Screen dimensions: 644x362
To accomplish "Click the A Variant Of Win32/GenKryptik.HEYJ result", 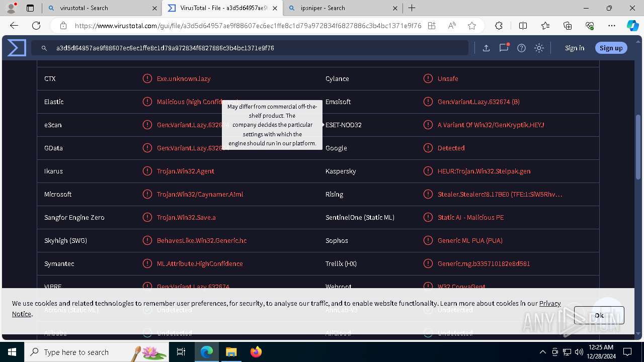I will (491, 125).
